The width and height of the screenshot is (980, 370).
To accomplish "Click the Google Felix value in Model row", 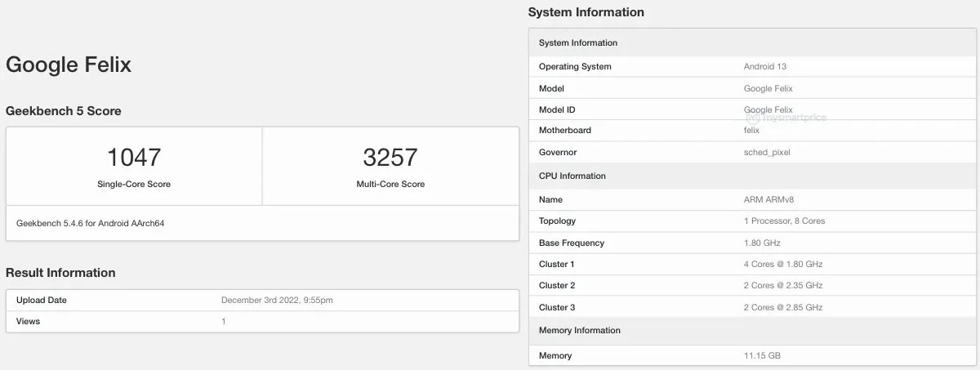I will pyautogui.click(x=768, y=88).
